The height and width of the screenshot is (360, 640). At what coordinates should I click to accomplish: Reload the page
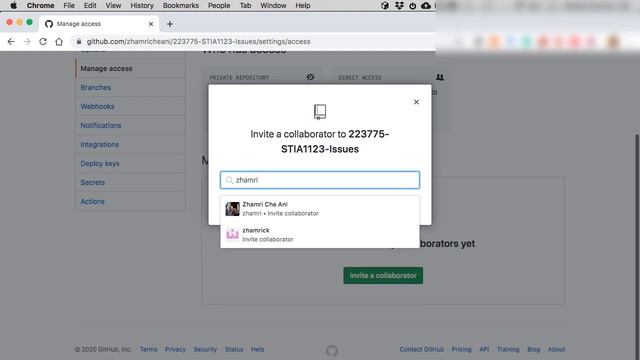pos(43,42)
